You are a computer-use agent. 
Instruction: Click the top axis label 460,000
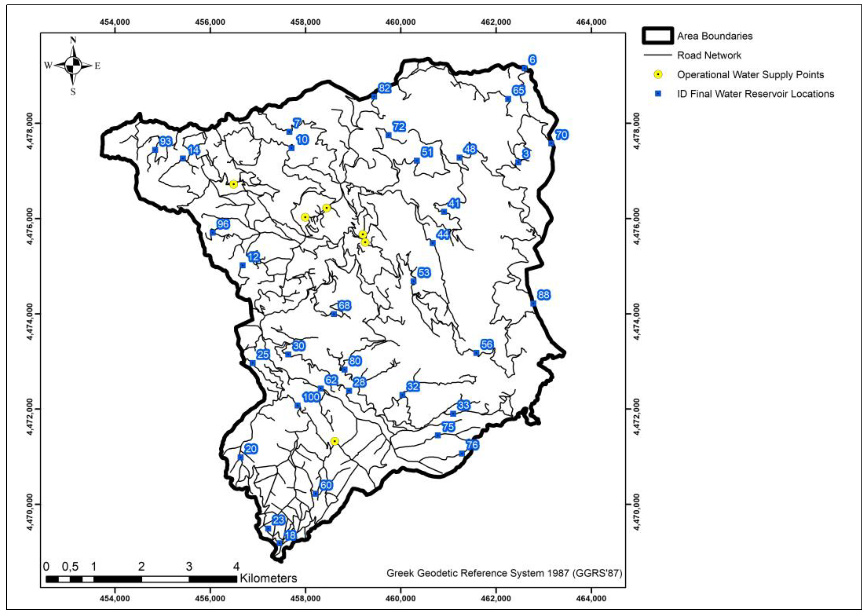coord(401,22)
